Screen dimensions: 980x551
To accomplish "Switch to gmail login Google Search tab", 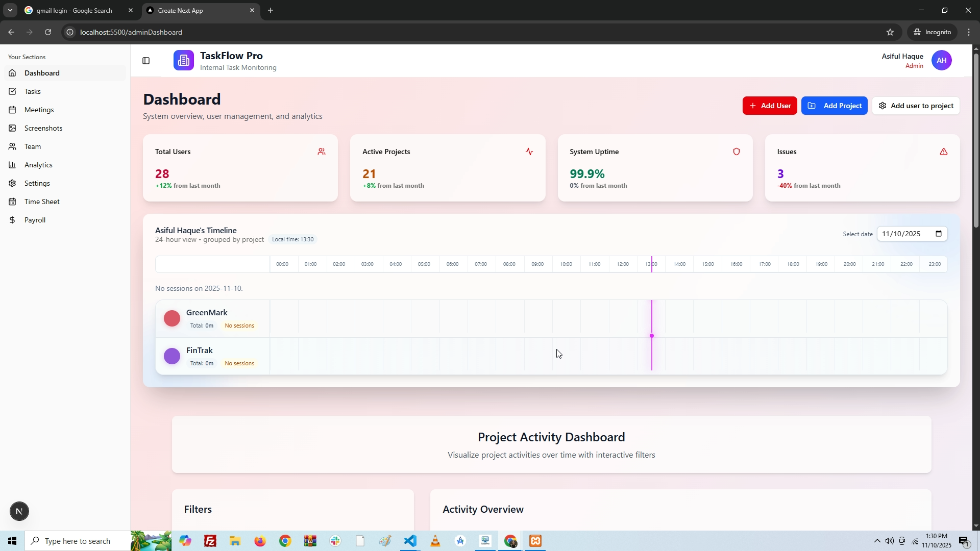I will (x=74, y=10).
